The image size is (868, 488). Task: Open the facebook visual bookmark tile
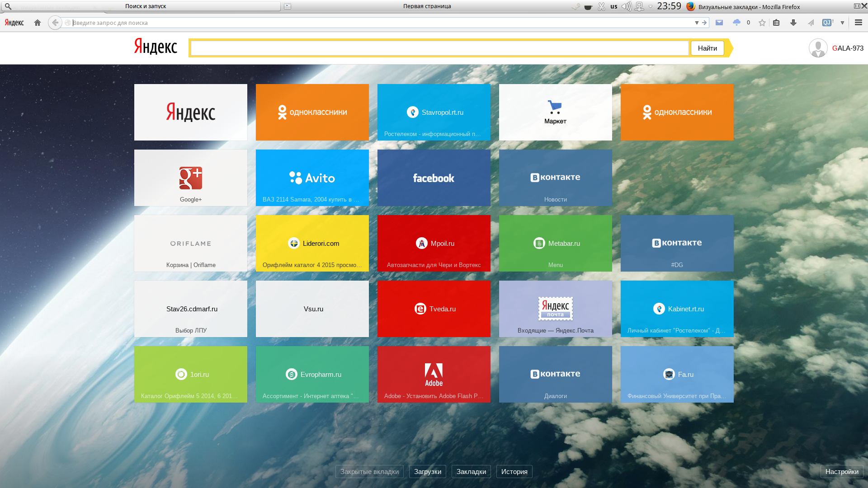(434, 178)
